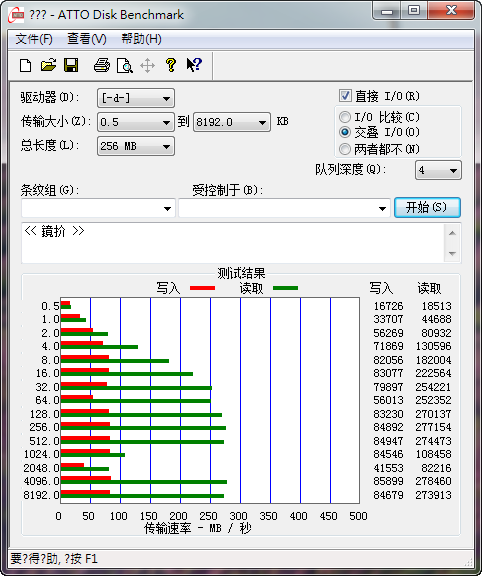Click the ATTO application icon in title bar
This screenshot has width=482, height=576.
pos(17,15)
